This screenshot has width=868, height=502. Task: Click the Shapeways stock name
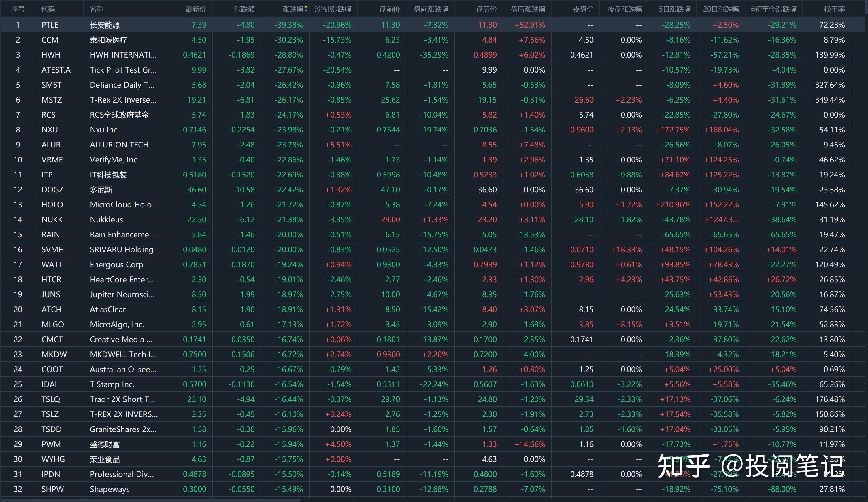coord(110,489)
